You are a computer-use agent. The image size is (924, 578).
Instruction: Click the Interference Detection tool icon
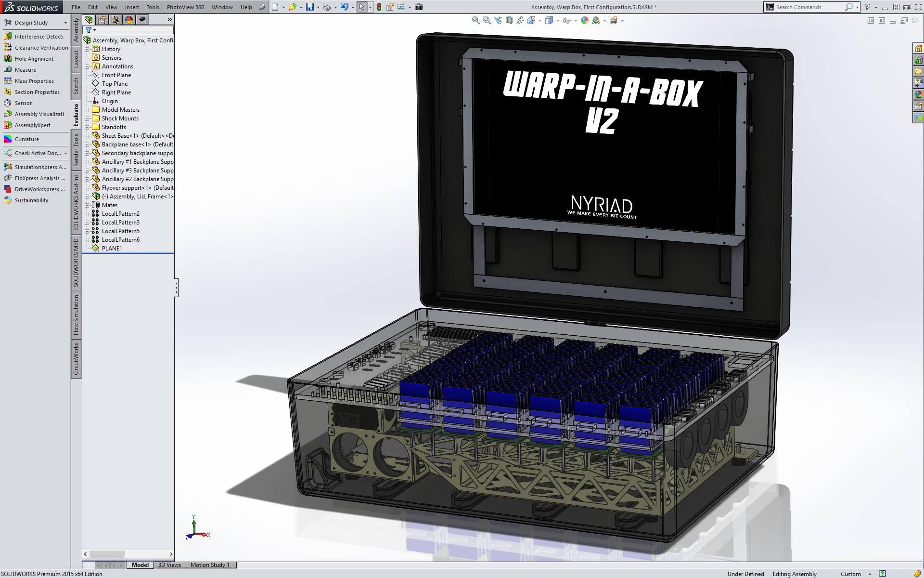(x=8, y=37)
